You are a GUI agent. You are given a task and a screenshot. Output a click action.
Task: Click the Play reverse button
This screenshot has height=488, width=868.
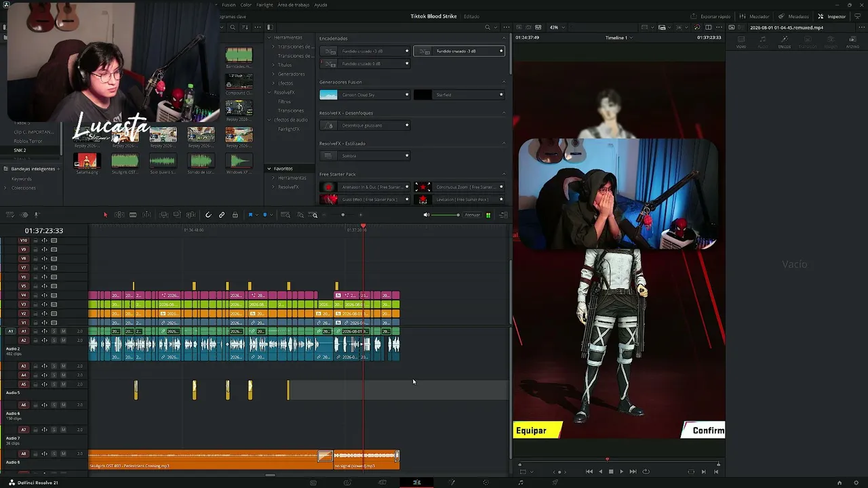[x=600, y=472]
